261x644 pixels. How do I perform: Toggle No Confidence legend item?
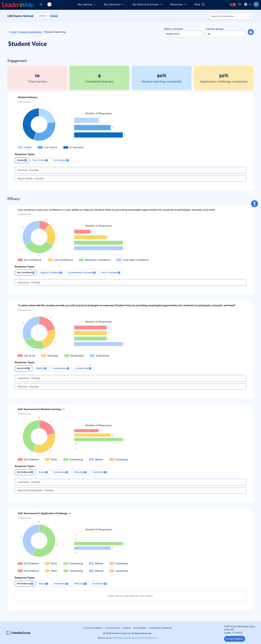[30, 260]
